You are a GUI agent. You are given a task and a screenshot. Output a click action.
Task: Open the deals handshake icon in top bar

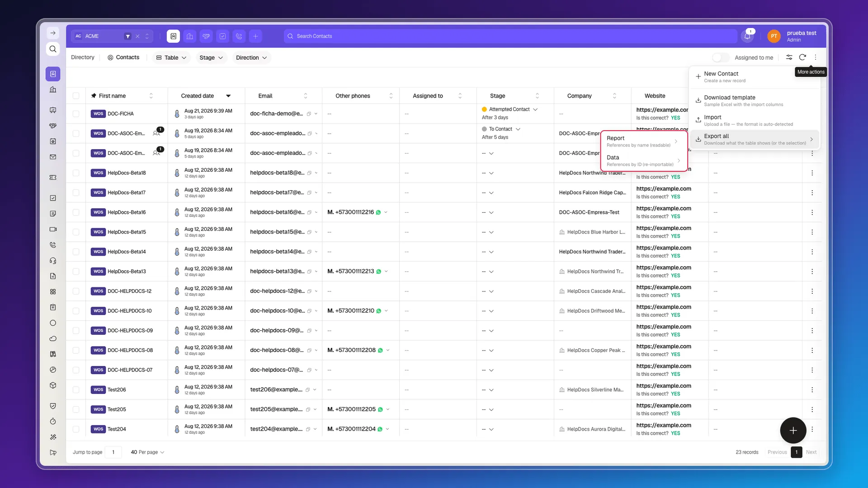(206, 36)
